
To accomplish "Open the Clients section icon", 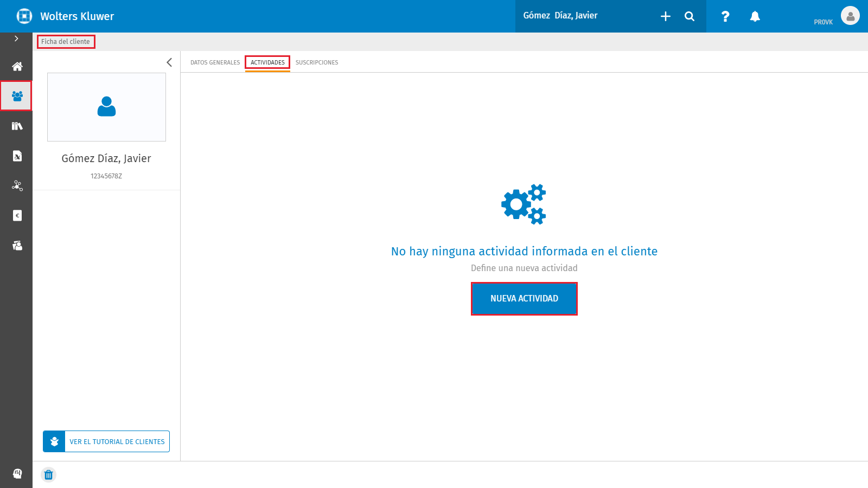I will pos(16,96).
